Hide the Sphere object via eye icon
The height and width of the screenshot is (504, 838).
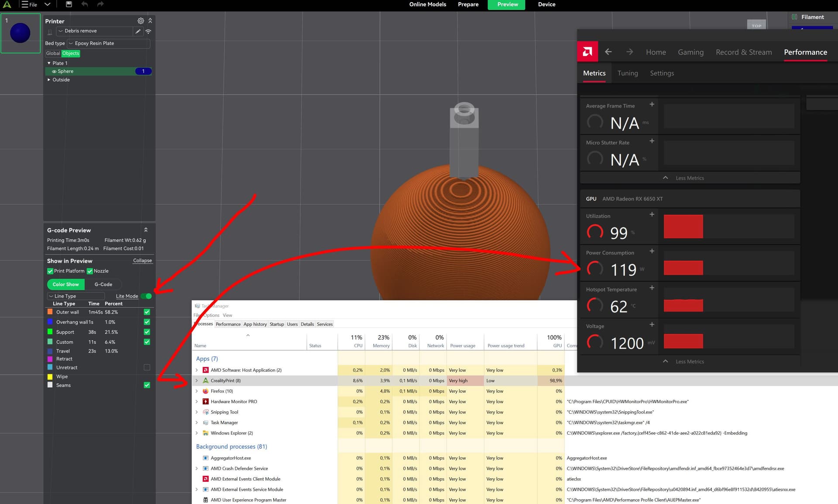pos(54,72)
